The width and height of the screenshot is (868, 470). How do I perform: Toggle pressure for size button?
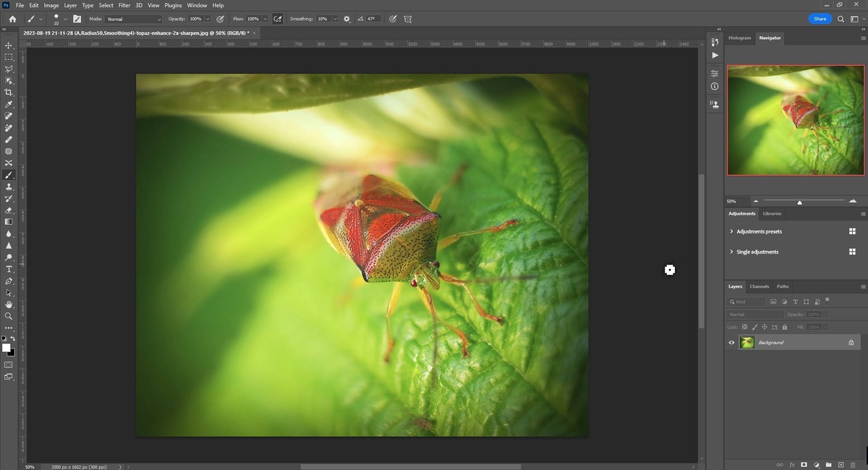click(x=393, y=19)
